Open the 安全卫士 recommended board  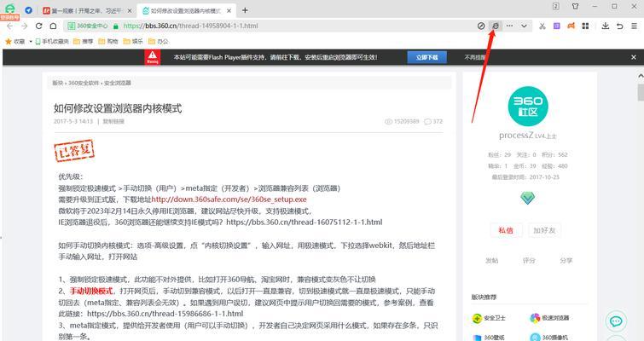tap(489, 318)
